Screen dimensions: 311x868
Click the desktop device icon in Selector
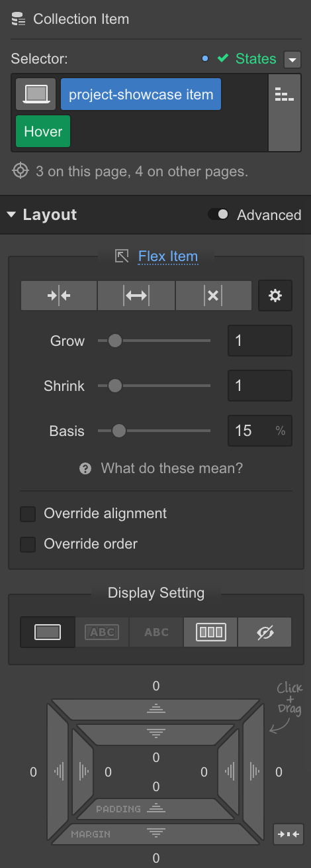(x=36, y=95)
